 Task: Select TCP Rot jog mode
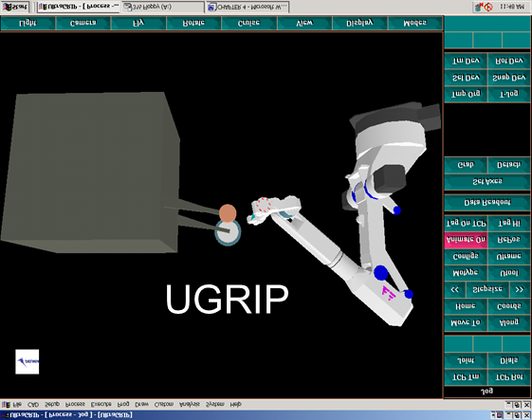[x=509, y=377]
